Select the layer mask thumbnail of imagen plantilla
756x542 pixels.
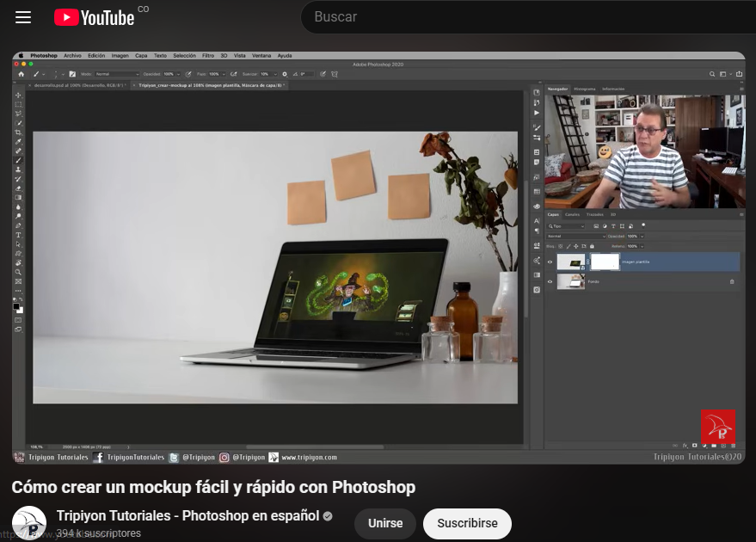click(605, 262)
